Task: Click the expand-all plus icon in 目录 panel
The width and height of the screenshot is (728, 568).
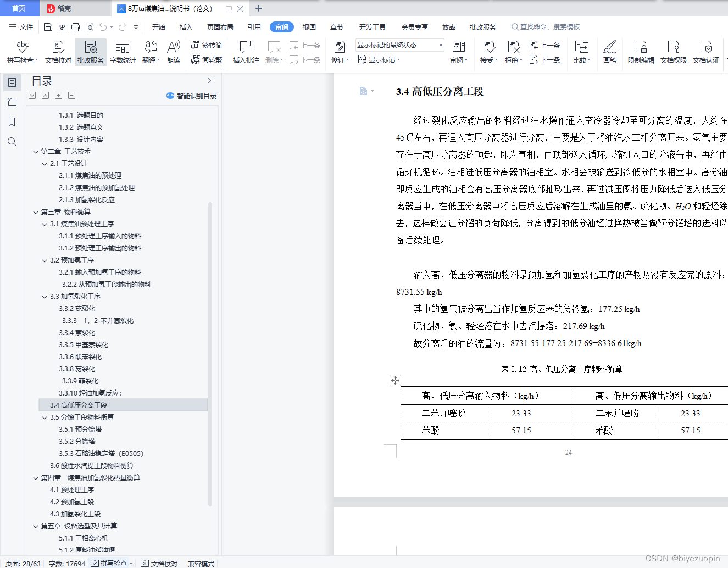Action: click(x=58, y=96)
